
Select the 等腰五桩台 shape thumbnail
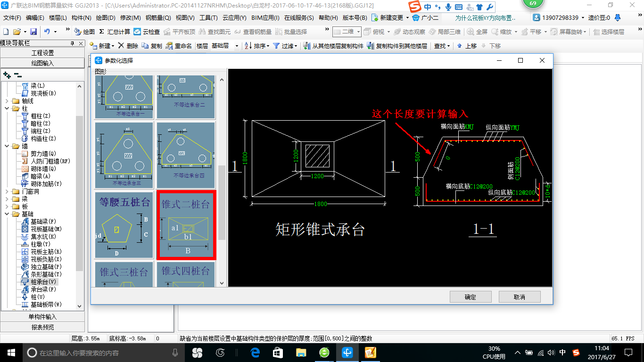(x=124, y=225)
